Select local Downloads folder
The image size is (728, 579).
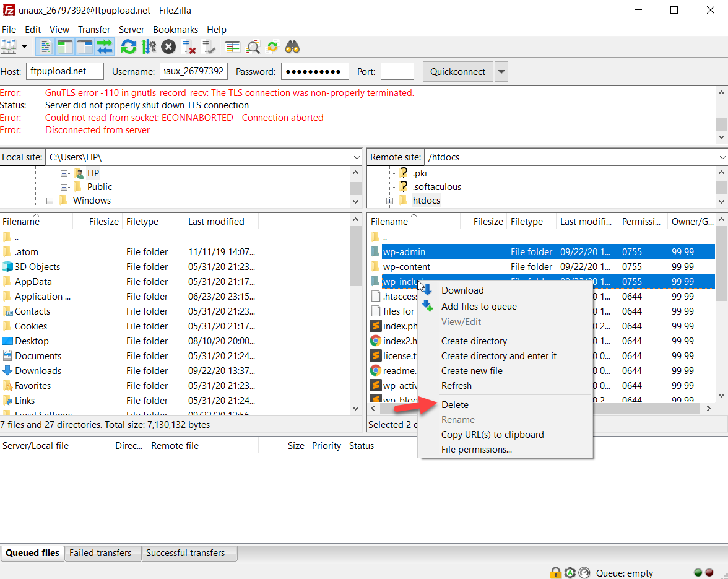pyautogui.click(x=38, y=371)
